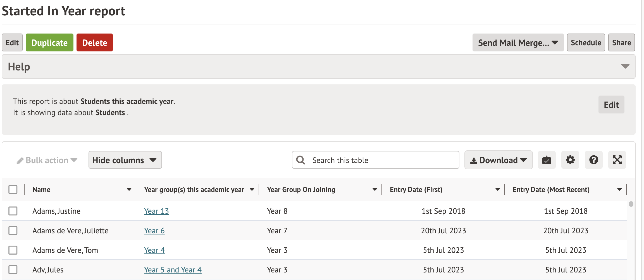This screenshot has height=280, width=644.
Task: Click the red Delete button
Action: point(94,43)
